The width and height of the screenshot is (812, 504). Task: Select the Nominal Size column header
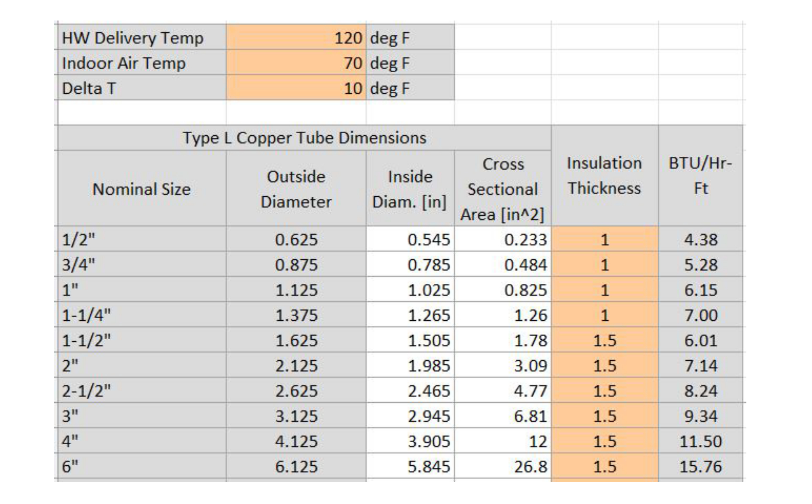[x=141, y=189]
